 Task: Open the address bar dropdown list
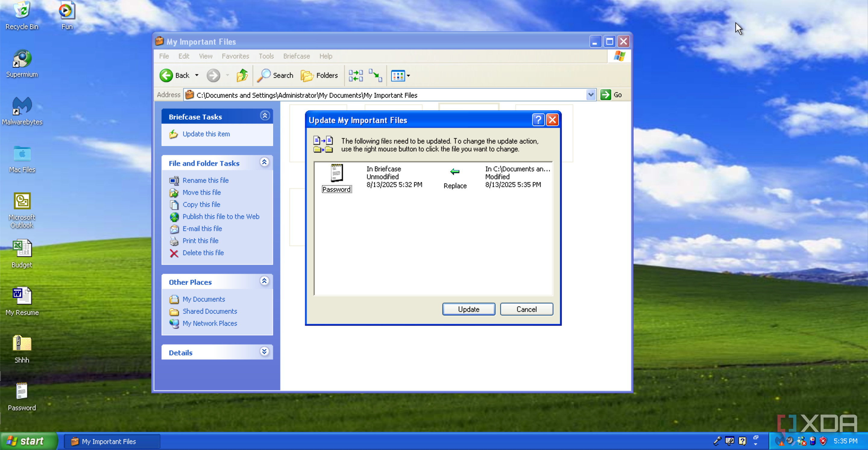591,95
